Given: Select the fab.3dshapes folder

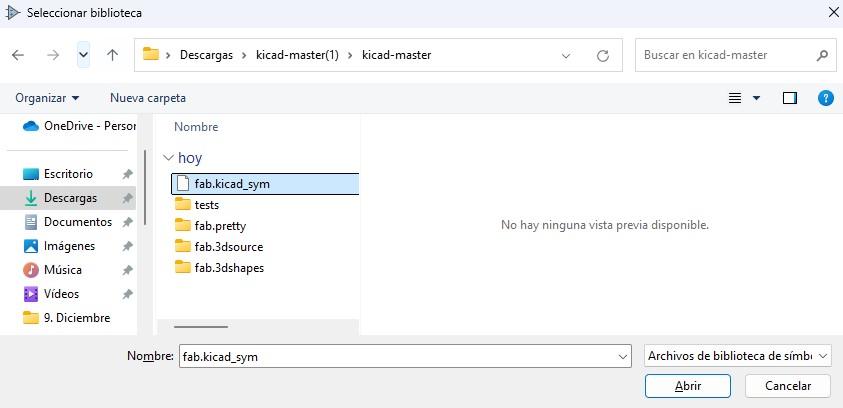Looking at the screenshot, I should click(228, 268).
